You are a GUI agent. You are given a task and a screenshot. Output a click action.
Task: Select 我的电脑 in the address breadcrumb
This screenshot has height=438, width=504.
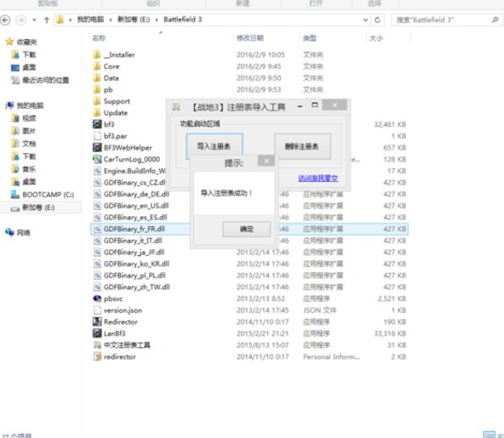click(90, 20)
